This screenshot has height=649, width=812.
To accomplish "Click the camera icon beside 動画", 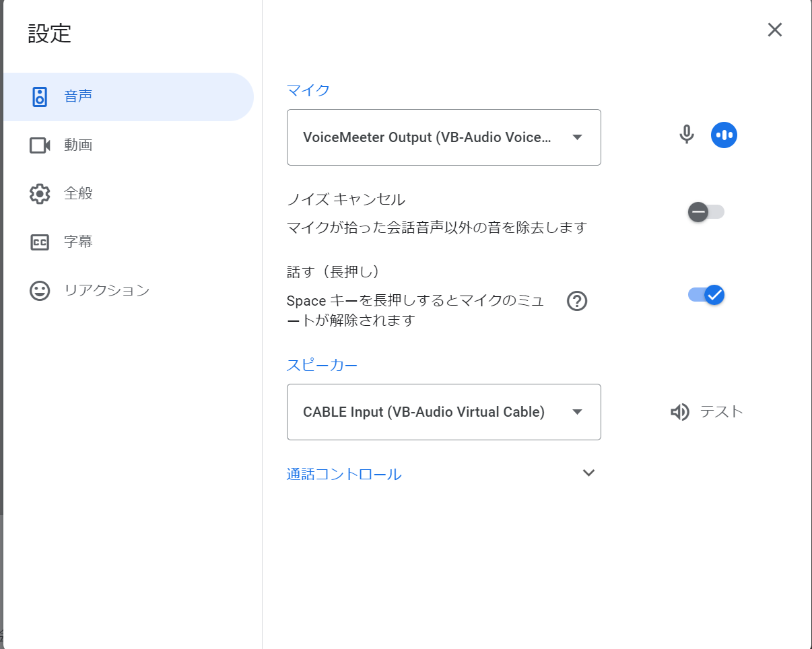I will [40, 145].
